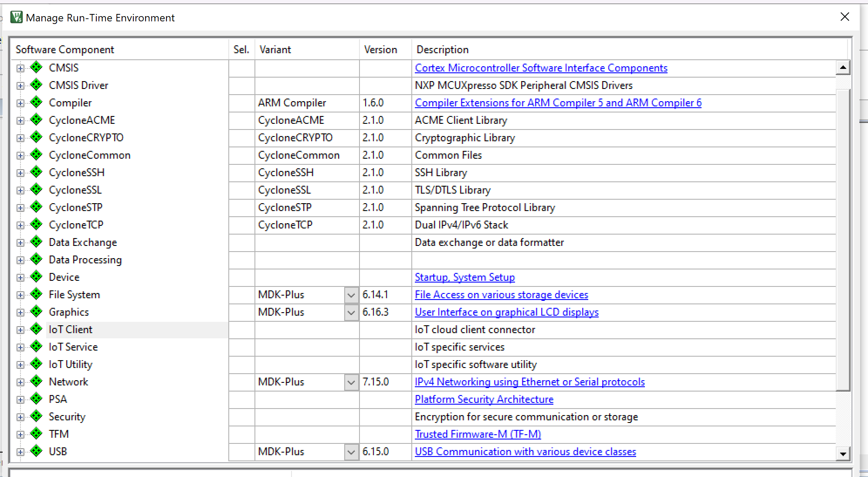Open the File Access on storage devices link
Image resolution: width=868 pixels, height=477 pixels.
coord(501,295)
